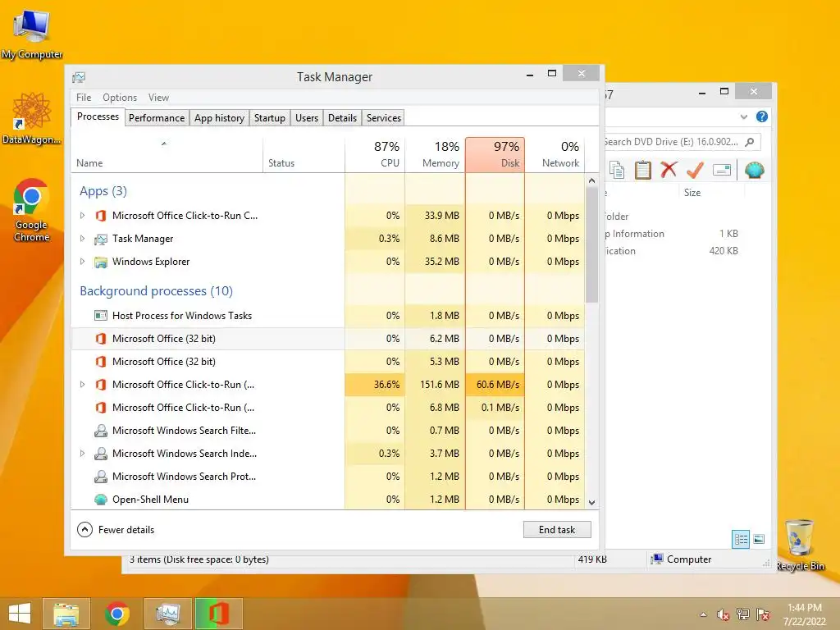Sort by Memory column header
840x630 pixels.
click(435, 154)
